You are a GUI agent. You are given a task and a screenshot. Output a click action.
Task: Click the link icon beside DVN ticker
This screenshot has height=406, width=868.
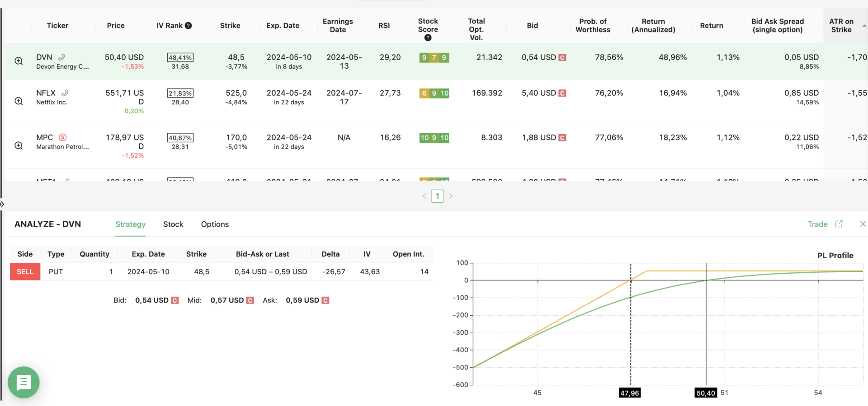point(62,57)
